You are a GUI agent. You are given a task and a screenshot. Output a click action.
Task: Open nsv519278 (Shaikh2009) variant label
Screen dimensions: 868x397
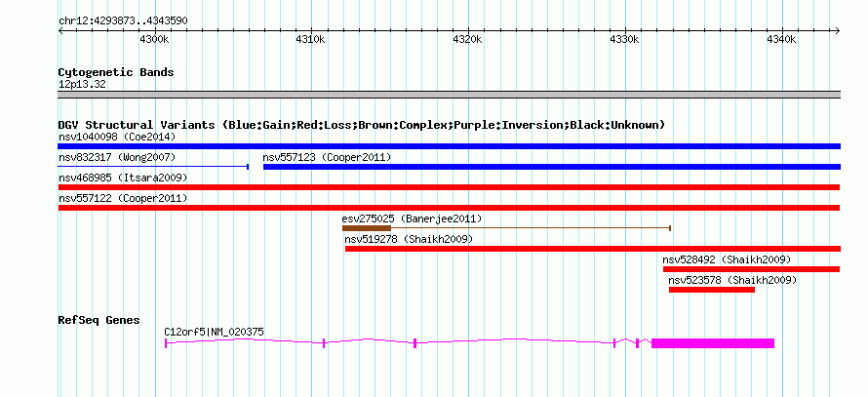409,240
